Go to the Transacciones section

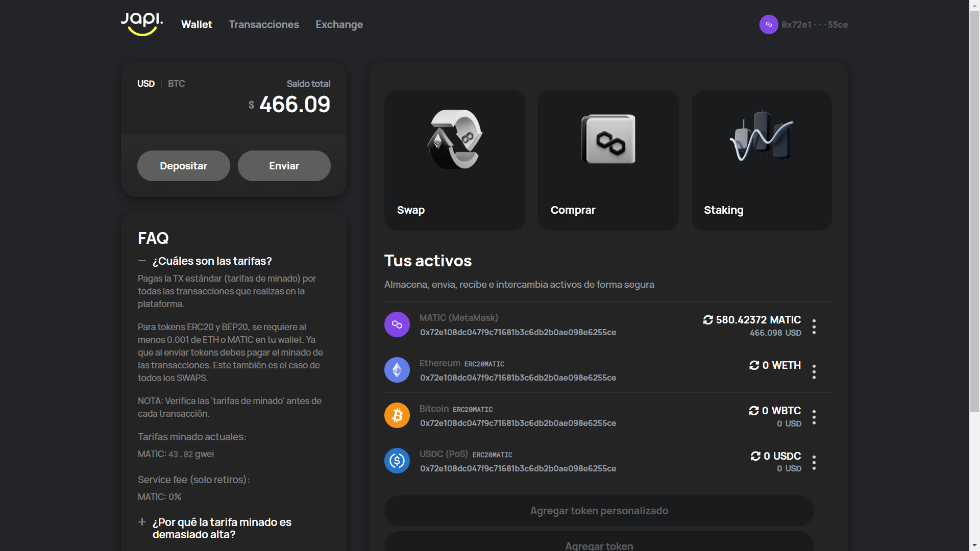[264, 24]
